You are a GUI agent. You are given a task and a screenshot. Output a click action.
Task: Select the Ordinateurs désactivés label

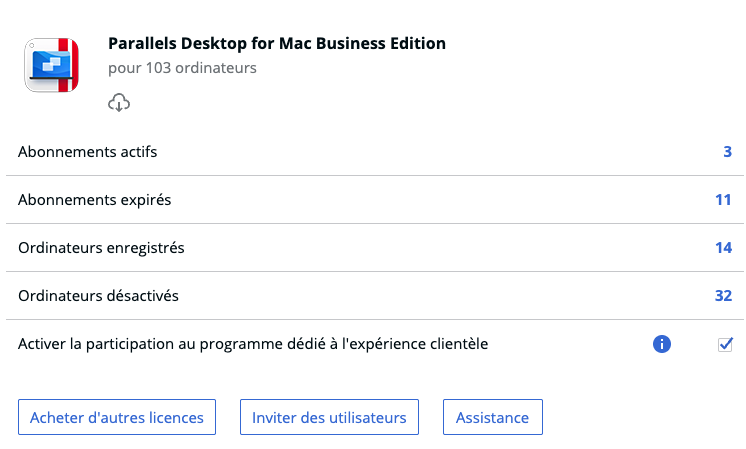98,296
